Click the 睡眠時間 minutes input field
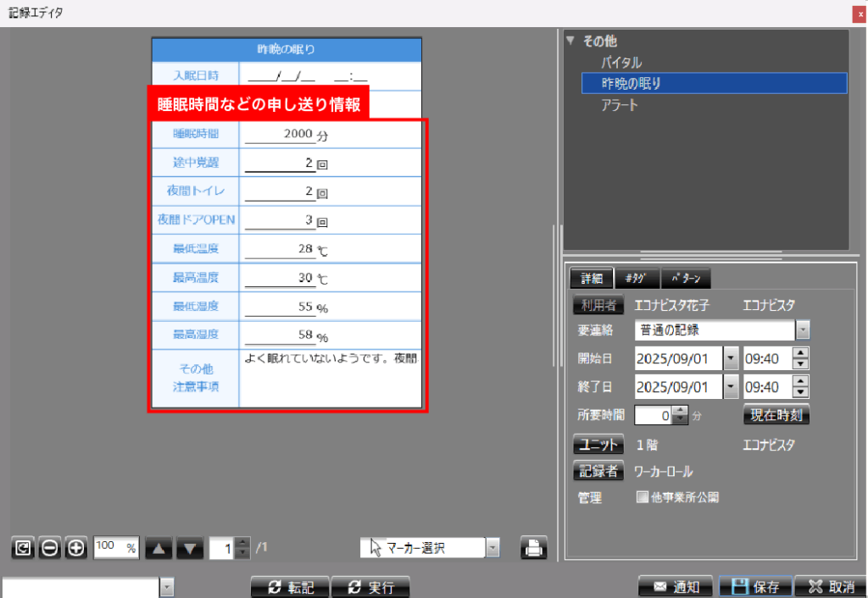This screenshot has width=868, height=598. point(280,134)
